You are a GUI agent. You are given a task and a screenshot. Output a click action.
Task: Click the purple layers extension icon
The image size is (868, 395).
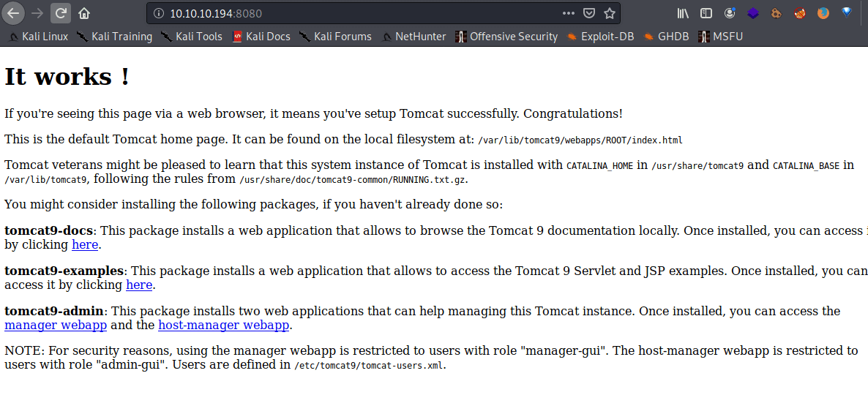pyautogui.click(x=753, y=12)
